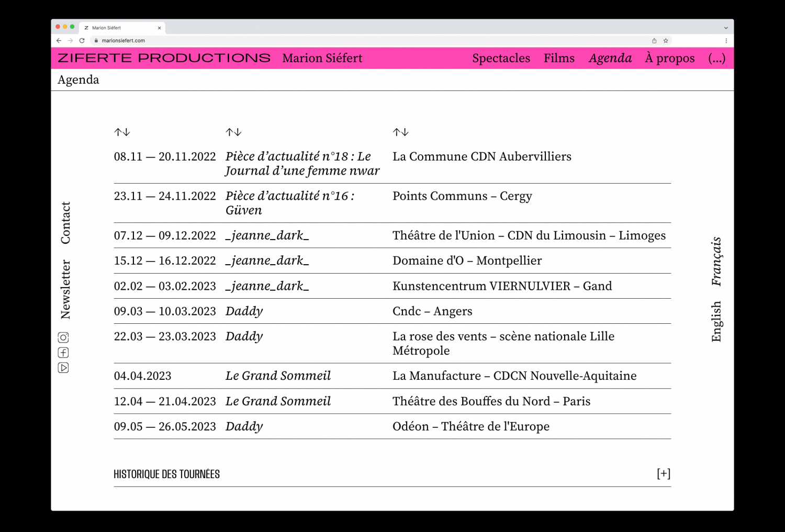Open the Facebook icon in sidebar
Image resolution: width=785 pixels, height=532 pixels.
(63, 353)
